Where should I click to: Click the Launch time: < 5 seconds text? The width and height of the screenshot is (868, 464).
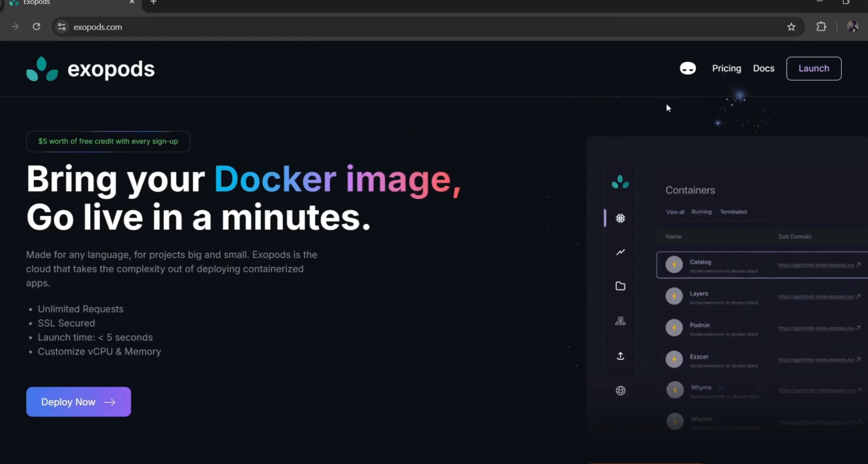tap(95, 337)
